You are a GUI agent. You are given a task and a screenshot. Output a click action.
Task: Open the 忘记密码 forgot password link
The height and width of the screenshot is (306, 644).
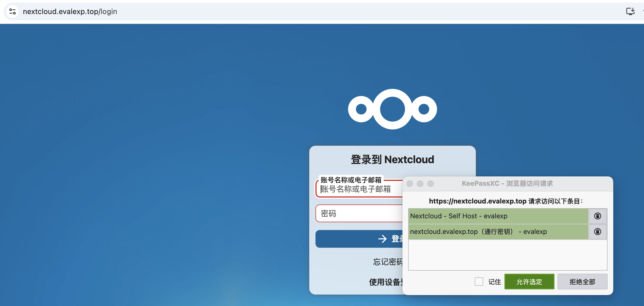pos(388,262)
